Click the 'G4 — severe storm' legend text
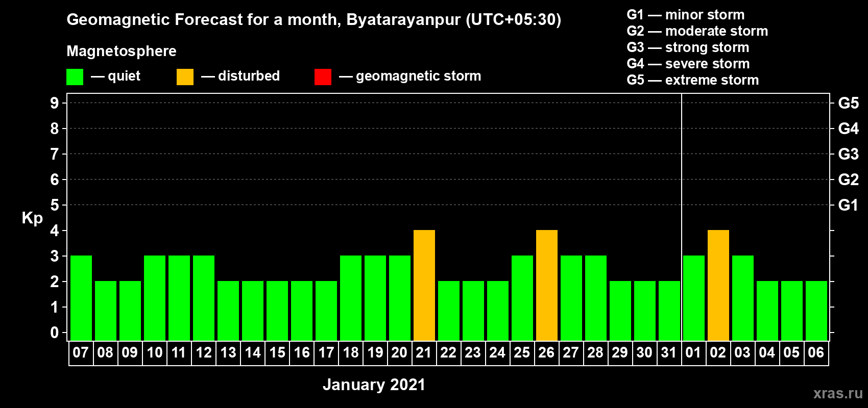 pyautogui.click(x=688, y=64)
